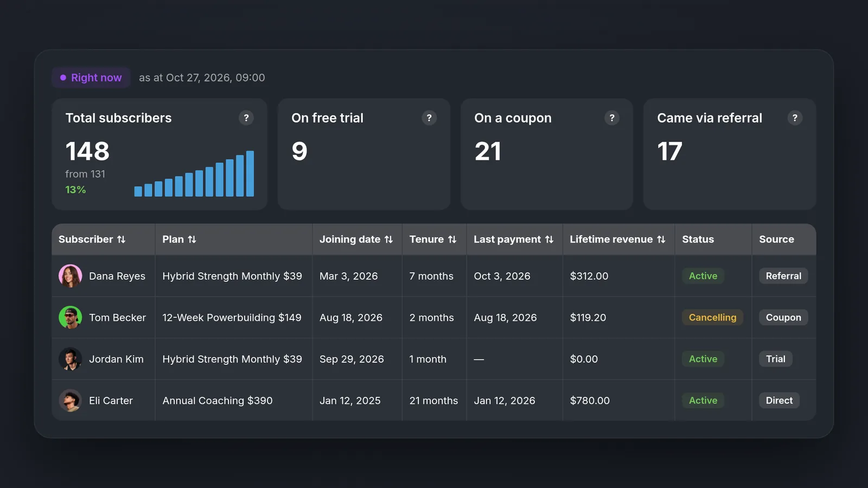
Task: Sort table by Joining date arrows
Action: click(x=388, y=239)
